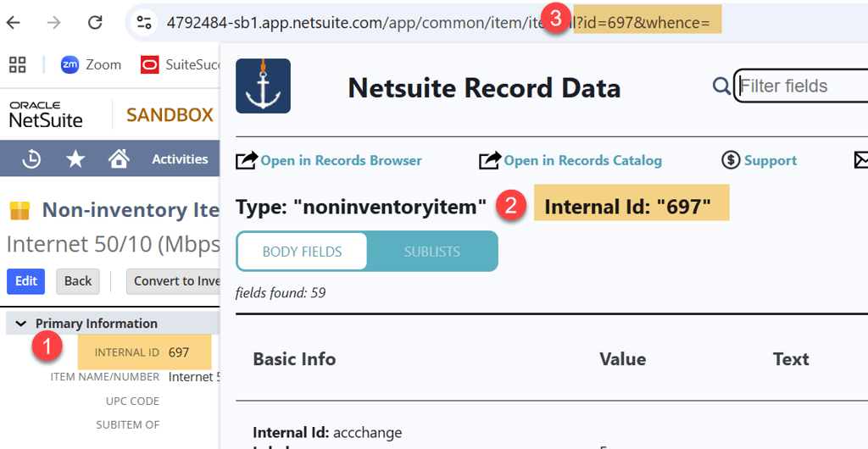868x449 pixels.
Task: Open the SuiteSuccess bookmark
Action: [x=181, y=64]
